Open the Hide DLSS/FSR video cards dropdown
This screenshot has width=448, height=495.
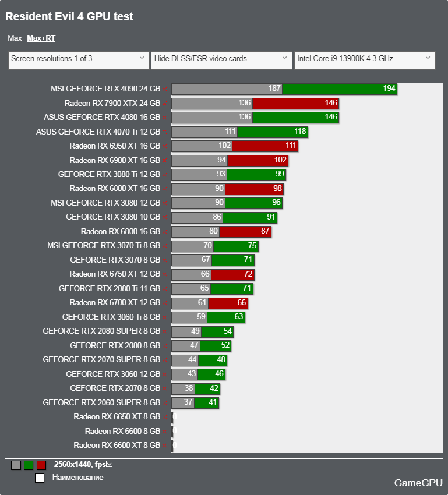point(221,60)
